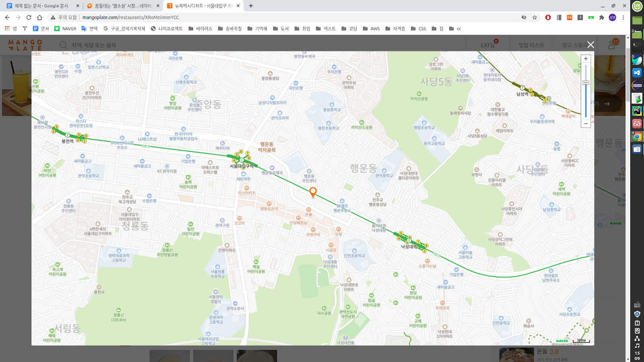Zoom in the map with plus button
The image size is (644, 362).
click(586, 59)
